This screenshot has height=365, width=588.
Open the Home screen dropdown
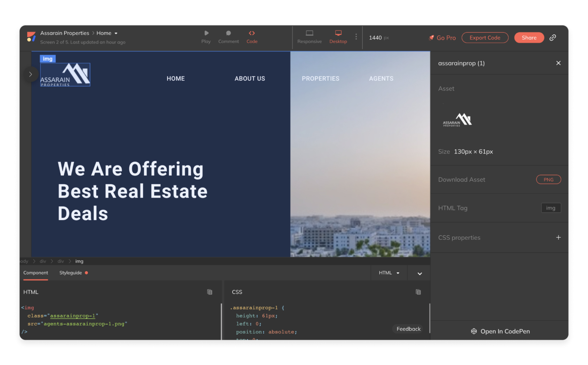116,33
